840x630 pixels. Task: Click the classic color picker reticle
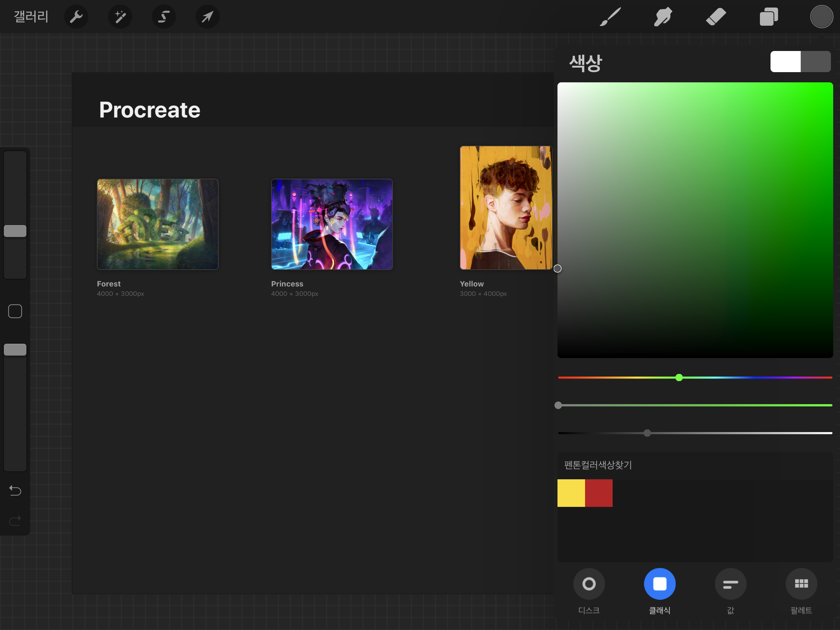[557, 269]
